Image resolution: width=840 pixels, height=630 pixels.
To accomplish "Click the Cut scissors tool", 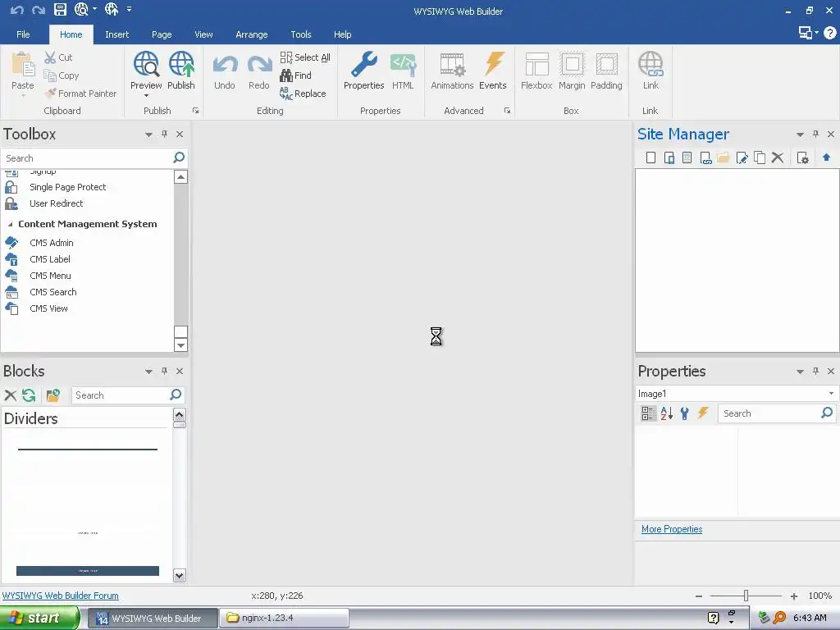I will 58,57.
